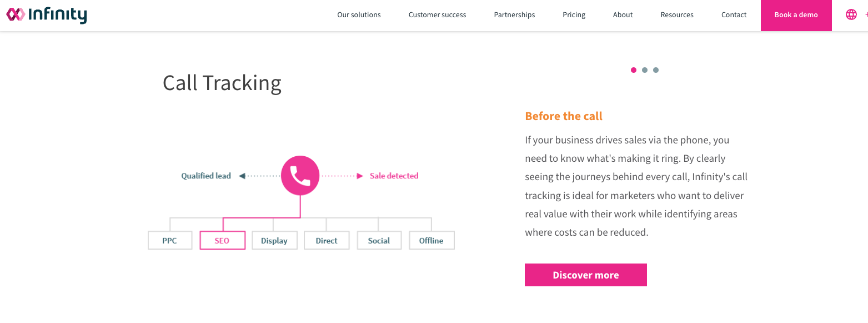868x323 pixels.
Task: Select the third carousel dot
Action: (x=656, y=70)
